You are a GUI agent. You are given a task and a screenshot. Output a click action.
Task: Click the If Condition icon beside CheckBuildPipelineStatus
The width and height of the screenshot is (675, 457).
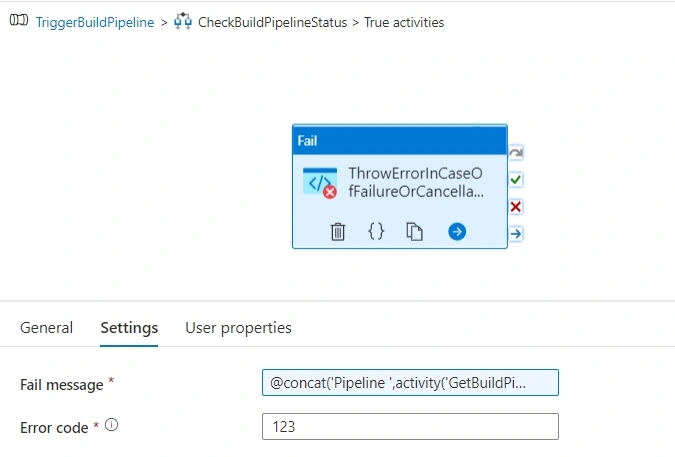coord(183,21)
